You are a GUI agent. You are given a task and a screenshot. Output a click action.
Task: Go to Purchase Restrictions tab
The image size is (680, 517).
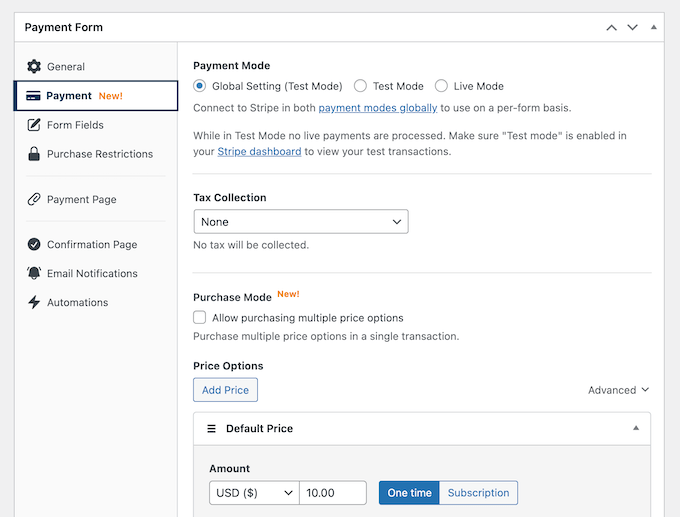pos(95,154)
